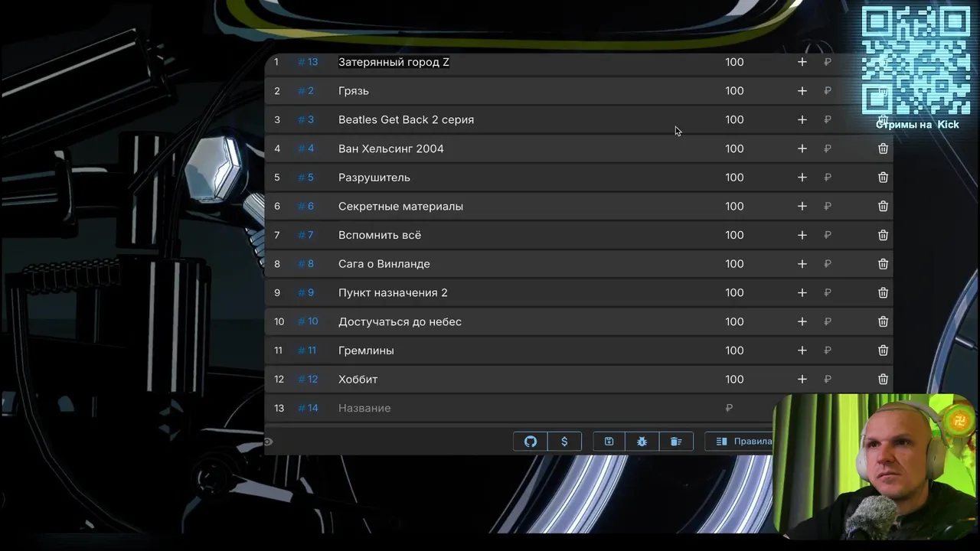Click the #14 ID in the empty row

[x=308, y=408]
